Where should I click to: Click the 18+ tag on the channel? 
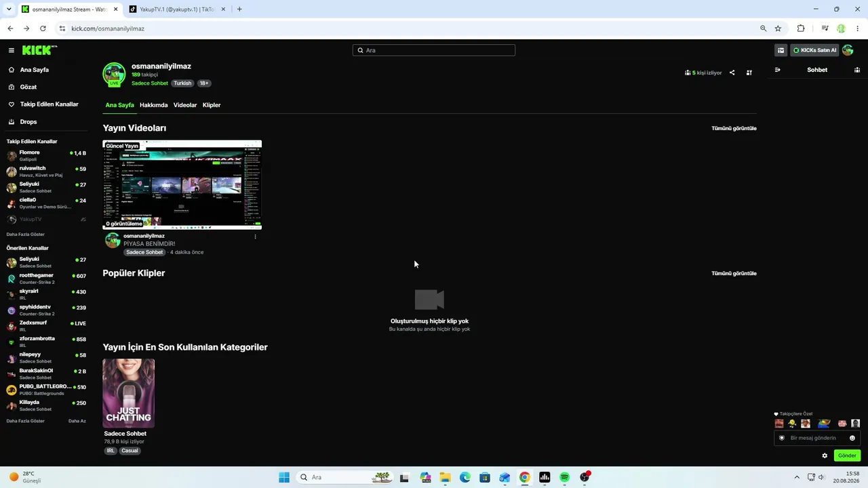point(204,83)
